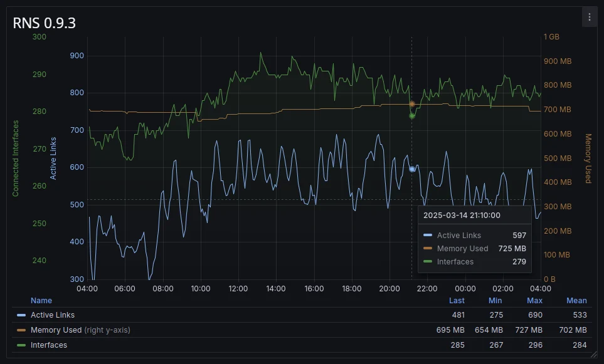Image resolution: width=604 pixels, height=364 pixels.
Task: Click the green Interfaces hover point on the graph
Action: (412, 115)
